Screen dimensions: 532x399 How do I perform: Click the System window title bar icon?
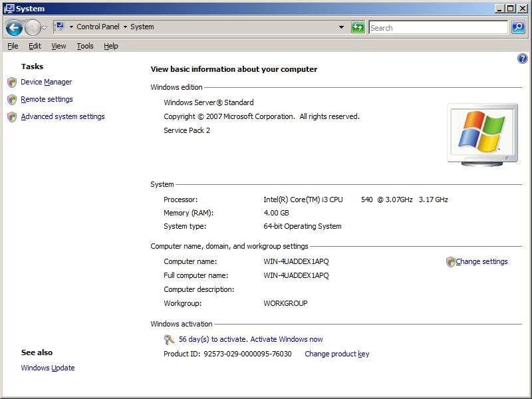[x=9, y=9]
